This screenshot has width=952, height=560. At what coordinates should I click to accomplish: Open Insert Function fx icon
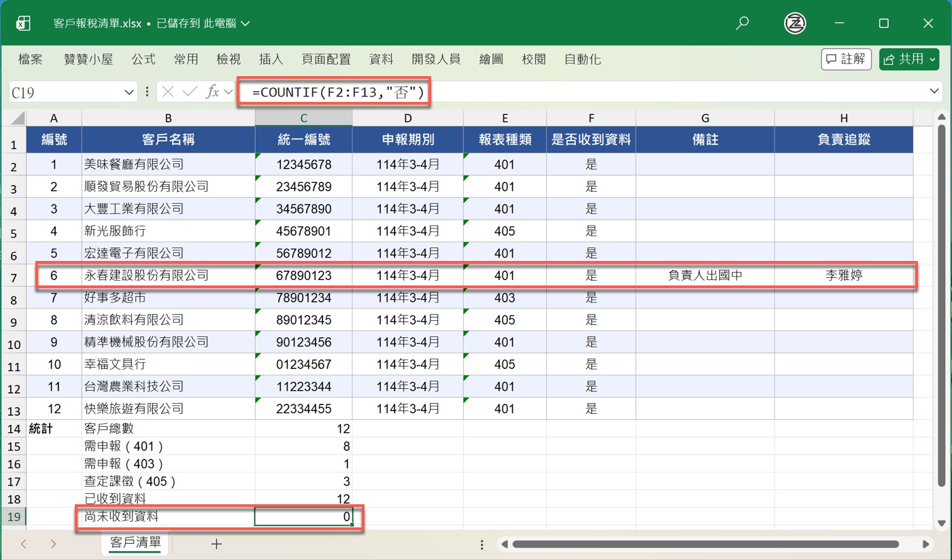(213, 92)
